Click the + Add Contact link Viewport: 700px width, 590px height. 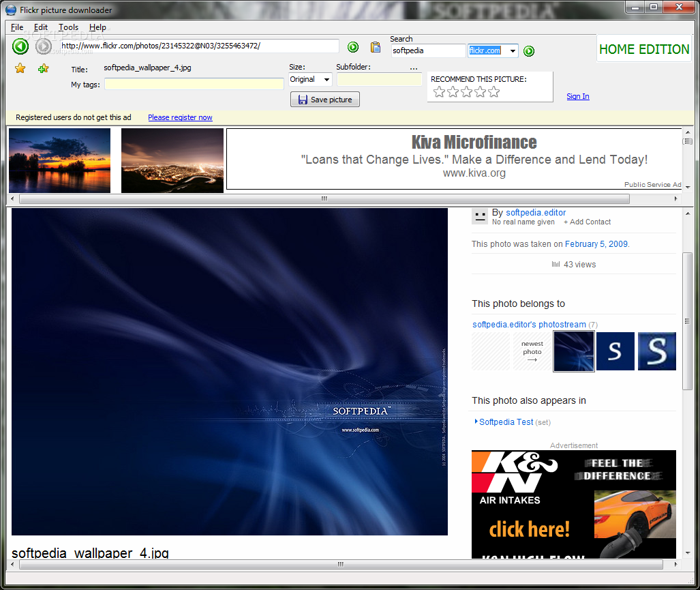point(587,222)
